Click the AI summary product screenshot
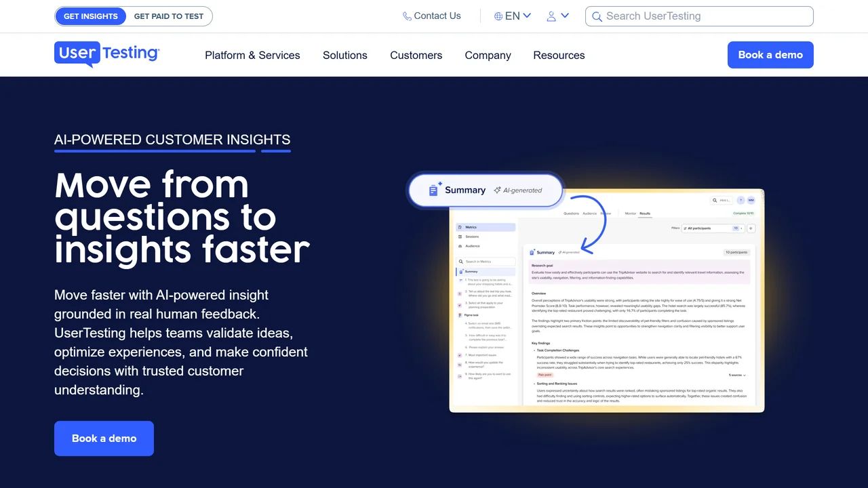The image size is (868, 488). click(586, 293)
